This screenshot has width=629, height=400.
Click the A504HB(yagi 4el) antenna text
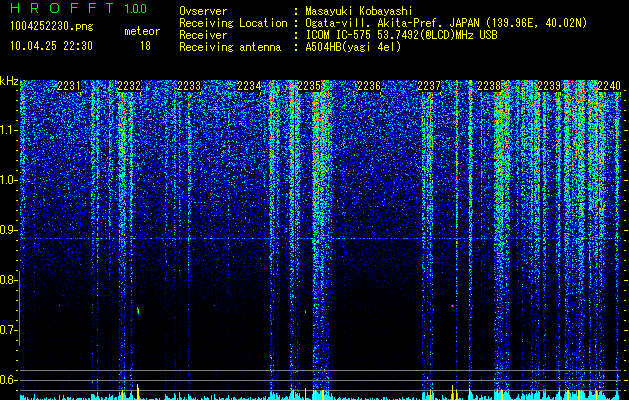353,47
